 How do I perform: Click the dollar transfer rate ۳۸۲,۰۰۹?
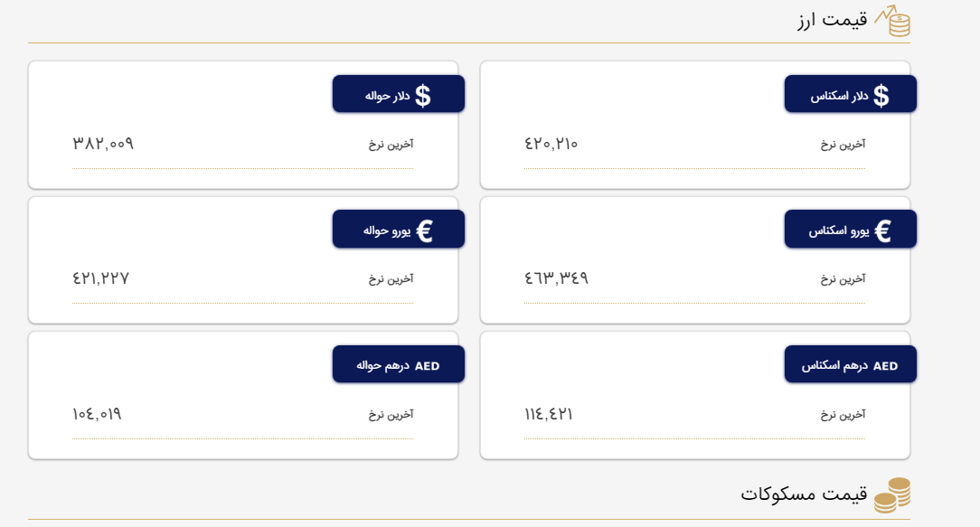103,144
